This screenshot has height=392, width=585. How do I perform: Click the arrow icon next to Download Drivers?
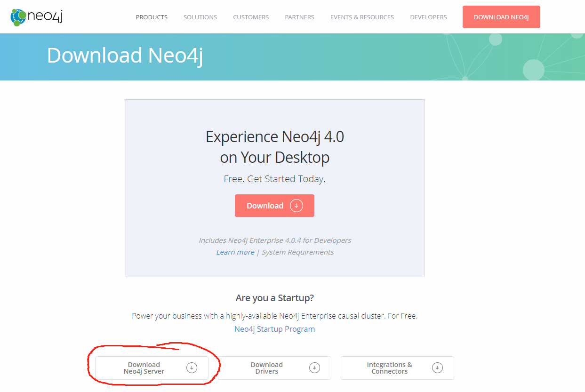(x=314, y=368)
